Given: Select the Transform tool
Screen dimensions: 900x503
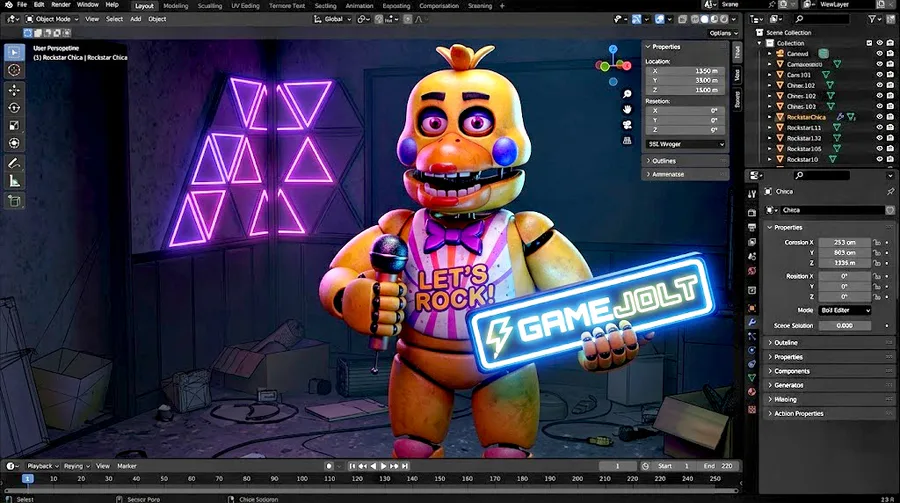Looking at the screenshot, I should (14, 143).
